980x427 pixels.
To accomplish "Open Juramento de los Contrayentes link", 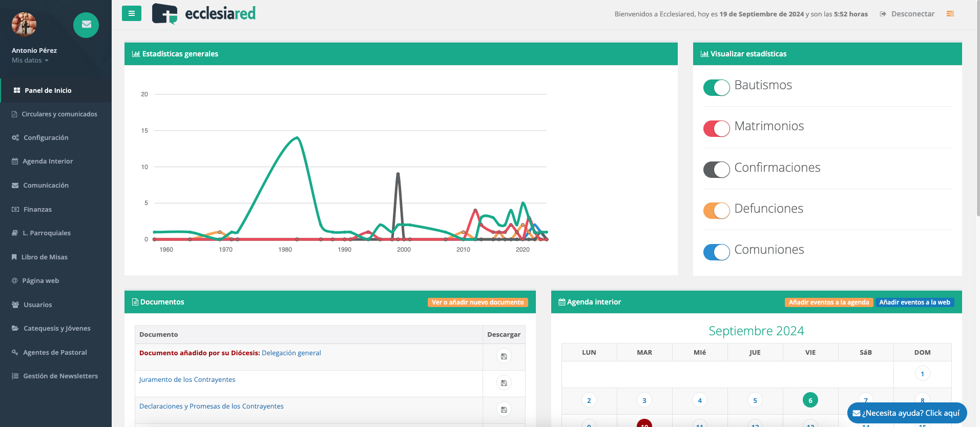I will 187,379.
